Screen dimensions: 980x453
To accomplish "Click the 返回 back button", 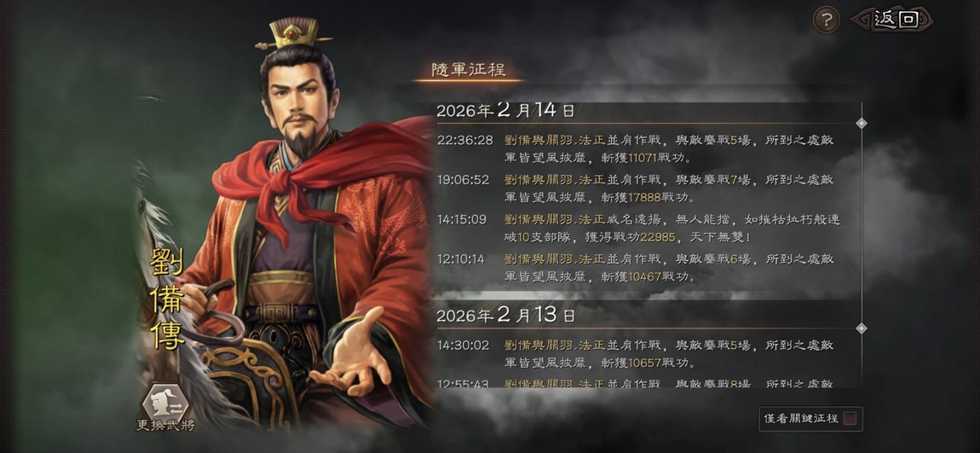I will tap(892, 20).
